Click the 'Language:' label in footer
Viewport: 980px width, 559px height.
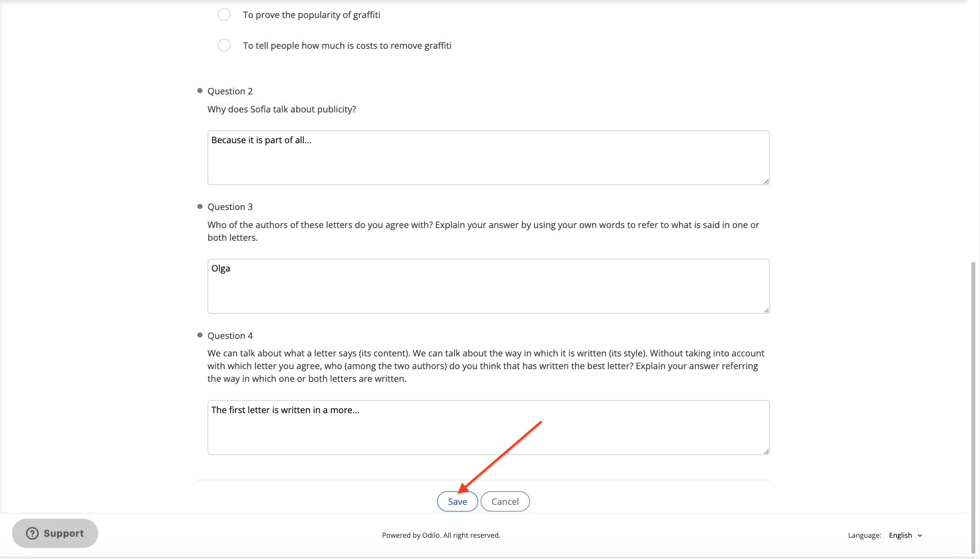click(864, 535)
